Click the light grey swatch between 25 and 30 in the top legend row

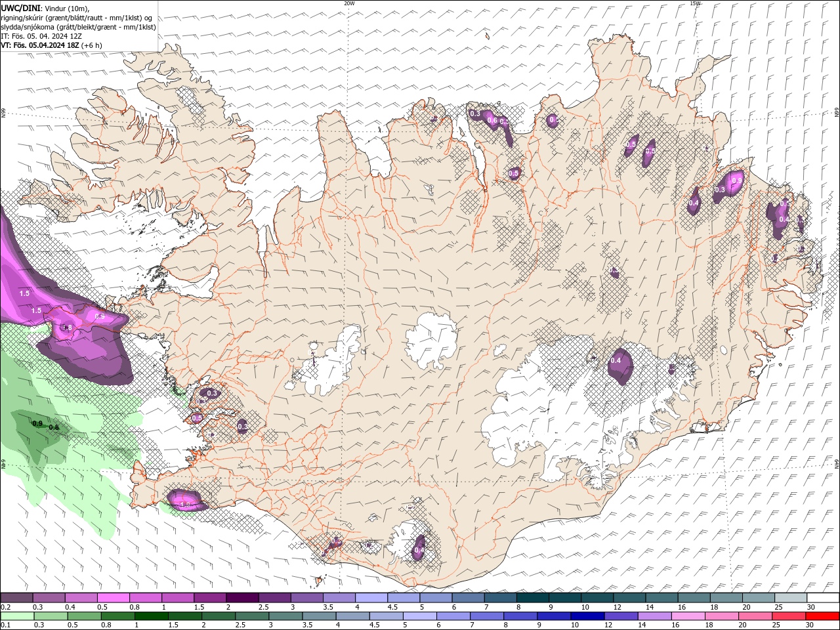791,598
